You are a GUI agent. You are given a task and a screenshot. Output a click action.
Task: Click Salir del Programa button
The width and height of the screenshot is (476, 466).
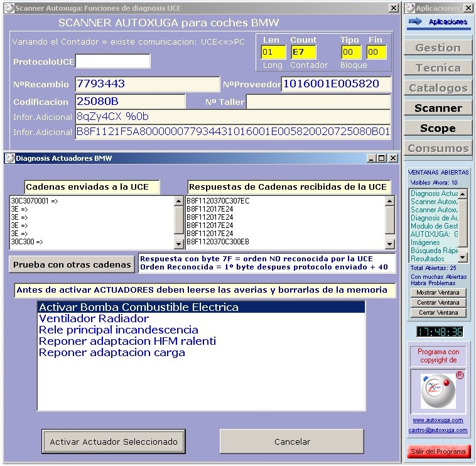click(438, 452)
